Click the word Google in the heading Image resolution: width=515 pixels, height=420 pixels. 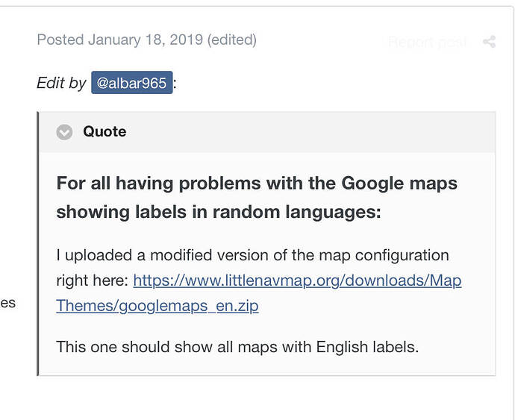pos(372,184)
